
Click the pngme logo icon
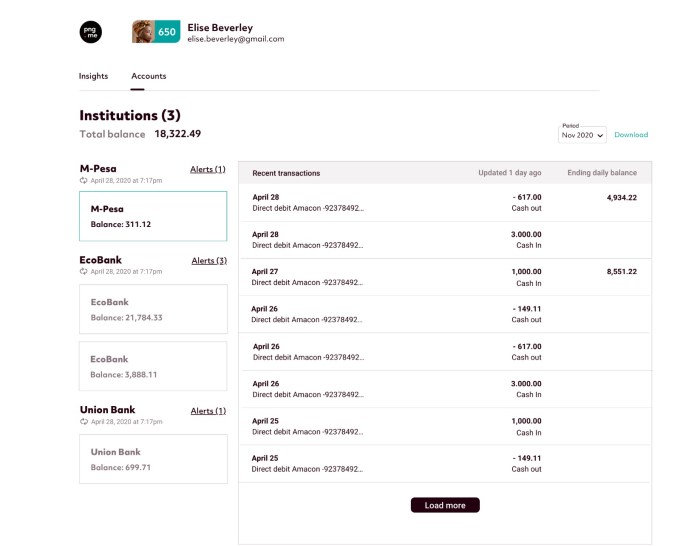(x=90, y=32)
